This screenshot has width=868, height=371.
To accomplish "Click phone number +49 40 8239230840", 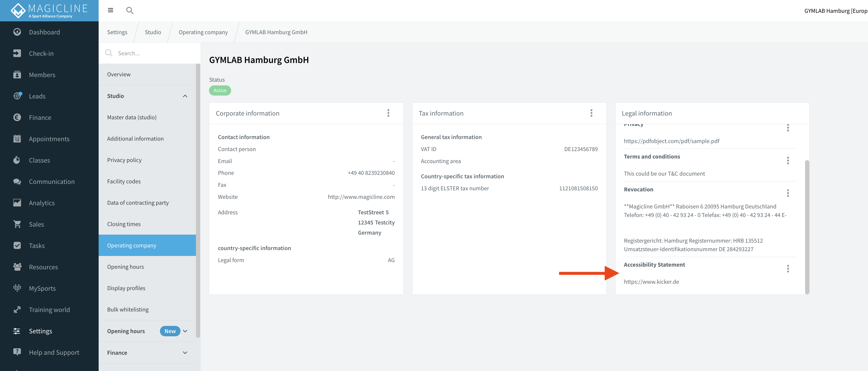I will point(371,173).
